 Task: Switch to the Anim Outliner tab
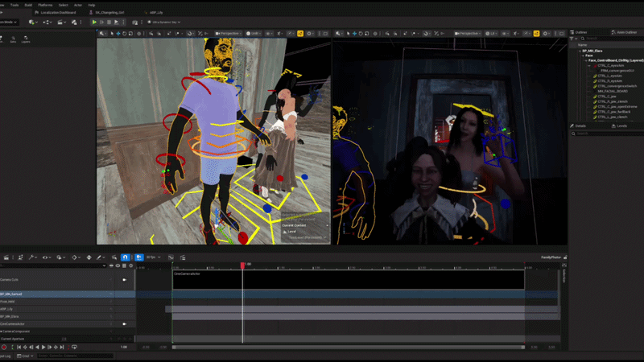625,32
